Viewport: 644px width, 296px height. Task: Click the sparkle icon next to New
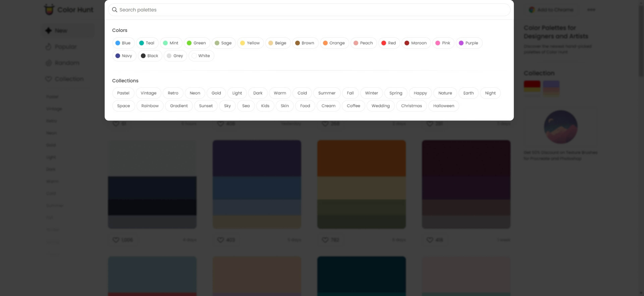point(48,31)
